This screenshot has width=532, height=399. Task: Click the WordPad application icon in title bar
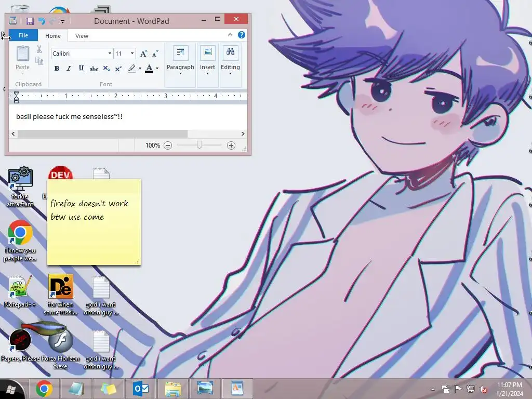(13, 21)
